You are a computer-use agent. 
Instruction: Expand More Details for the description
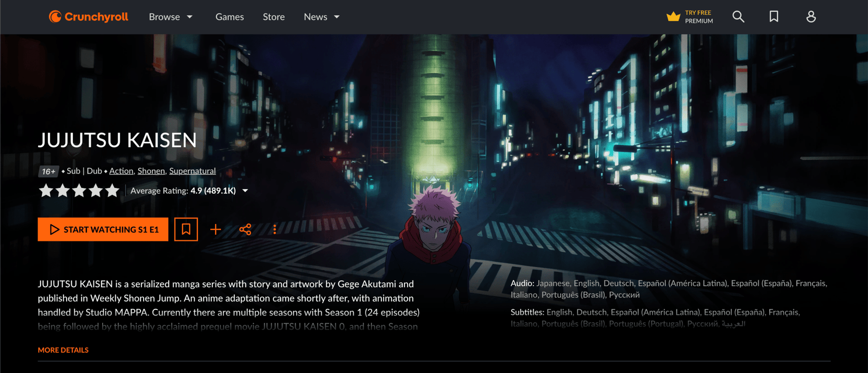click(x=63, y=350)
